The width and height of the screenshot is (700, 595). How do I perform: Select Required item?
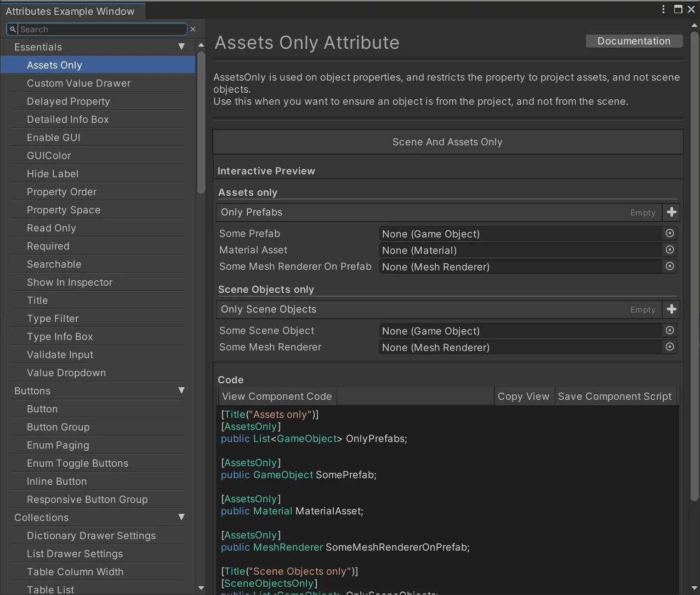tap(98, 246)
